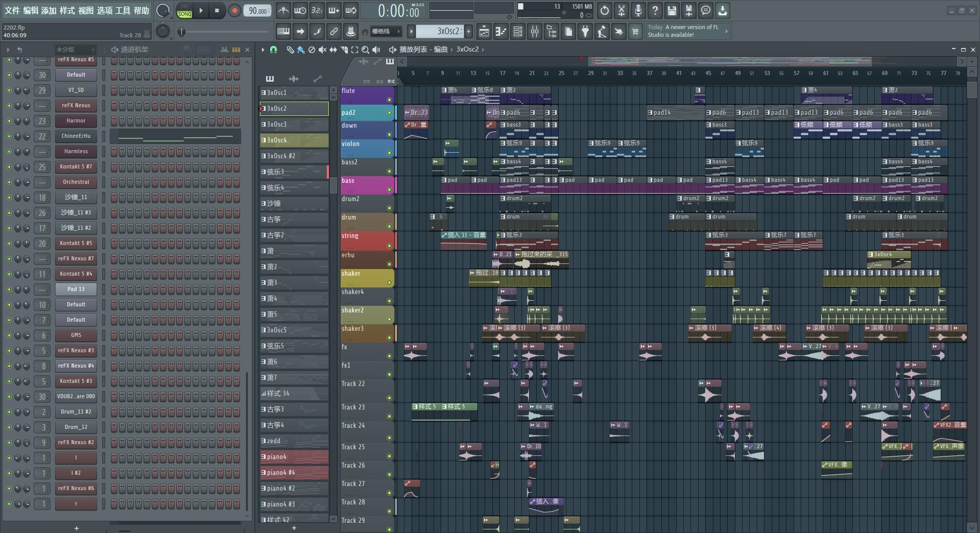This screenshot has width=980, height=533.
Task: Toggle typing keyboard to piano icon
Action: click(x=283, y=32)
